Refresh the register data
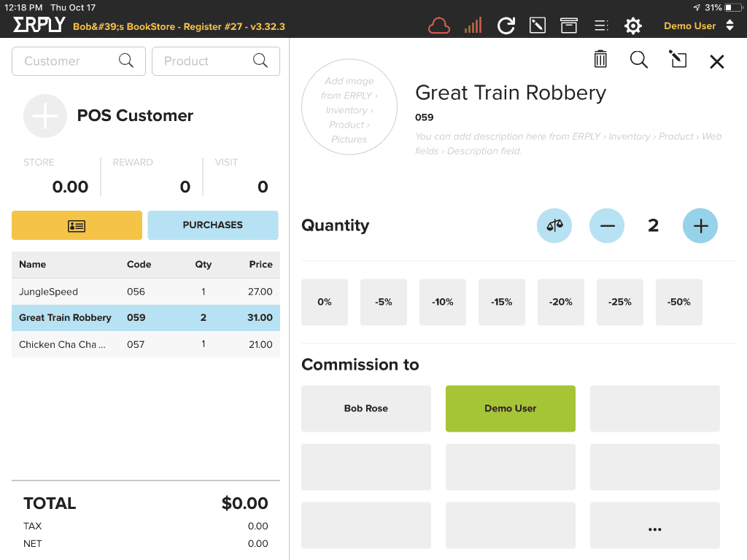This screenshot has width=747, height=560. tap(505, 25)
